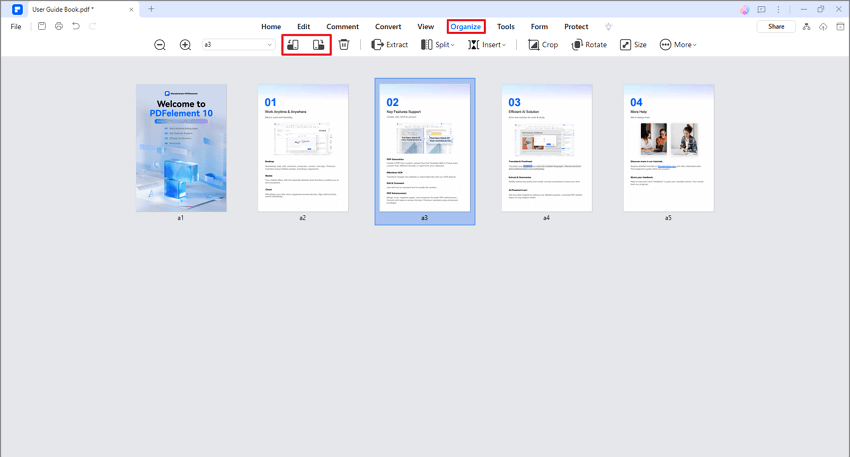Click the Extract pages button

tap(389, 45)
